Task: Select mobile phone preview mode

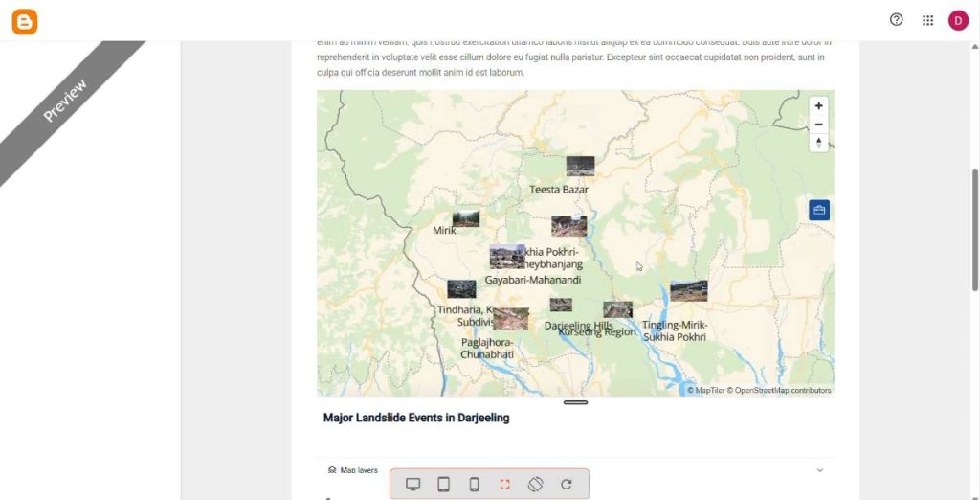Action: coord(475,485)
